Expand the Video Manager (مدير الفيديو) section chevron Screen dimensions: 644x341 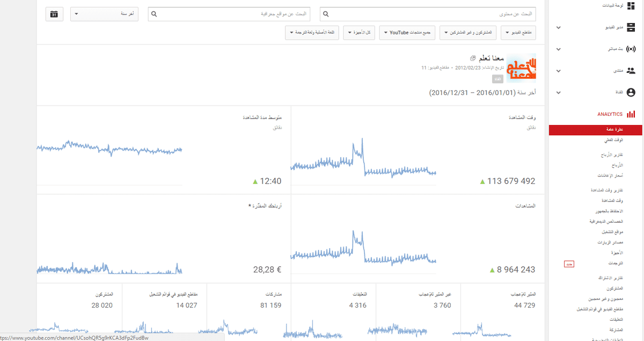pos(559,27)
